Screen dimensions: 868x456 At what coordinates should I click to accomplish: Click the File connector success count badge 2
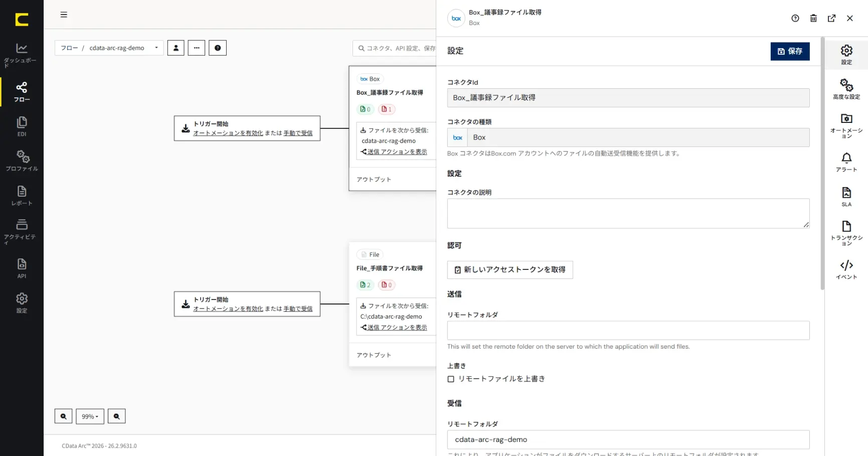(366, 285)
